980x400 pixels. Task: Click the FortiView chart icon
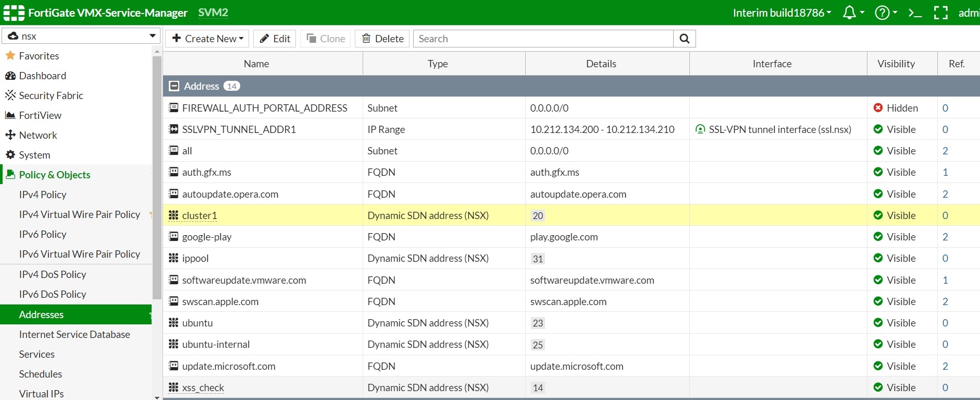[x=10, y=115]
